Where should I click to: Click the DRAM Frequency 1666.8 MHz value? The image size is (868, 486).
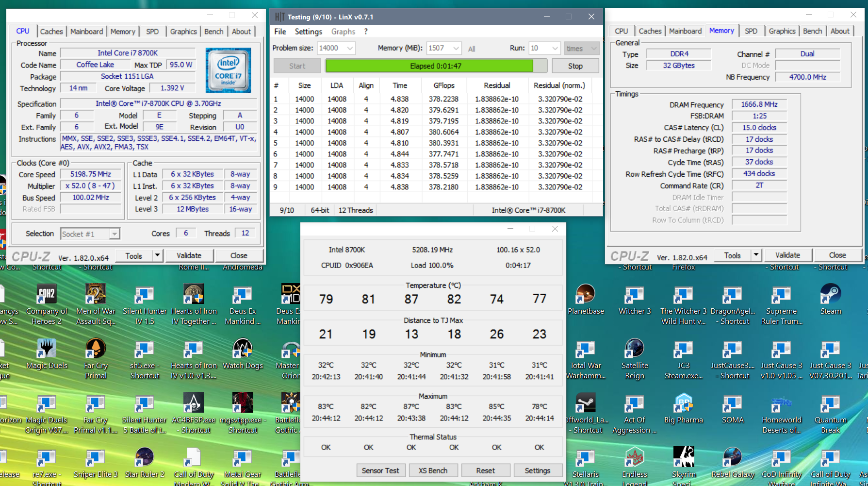pyautogui.click(x=759, y=104)
